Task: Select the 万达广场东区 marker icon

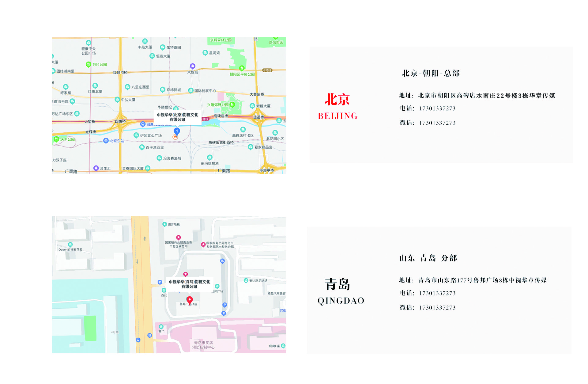Action: pyautogui.click(x=77, y=114)
